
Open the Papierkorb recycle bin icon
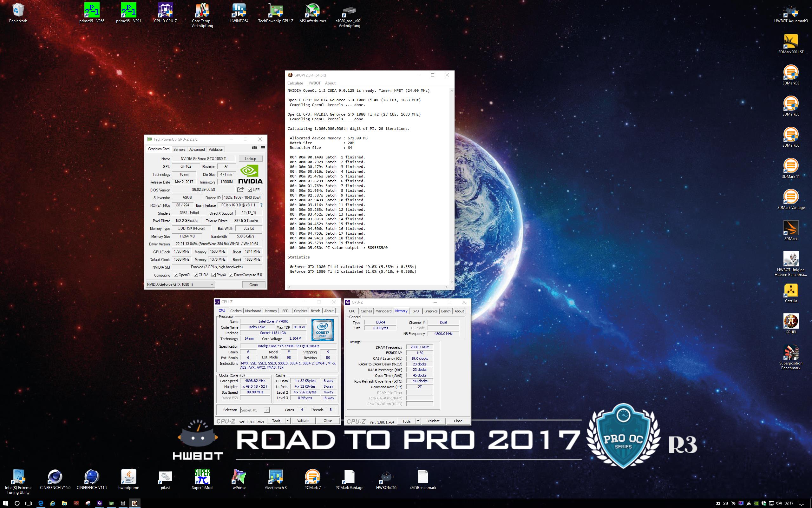click(x=18, y=13)
